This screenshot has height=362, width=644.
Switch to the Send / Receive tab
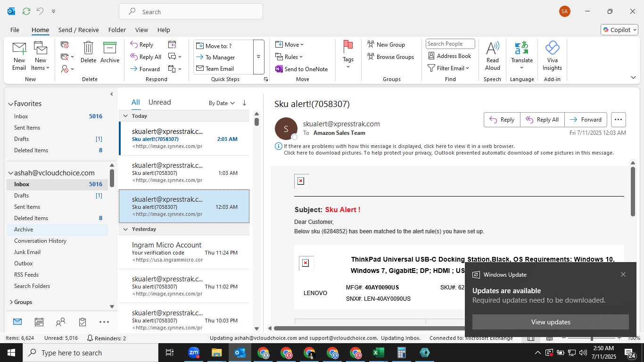tap(79, 30)
